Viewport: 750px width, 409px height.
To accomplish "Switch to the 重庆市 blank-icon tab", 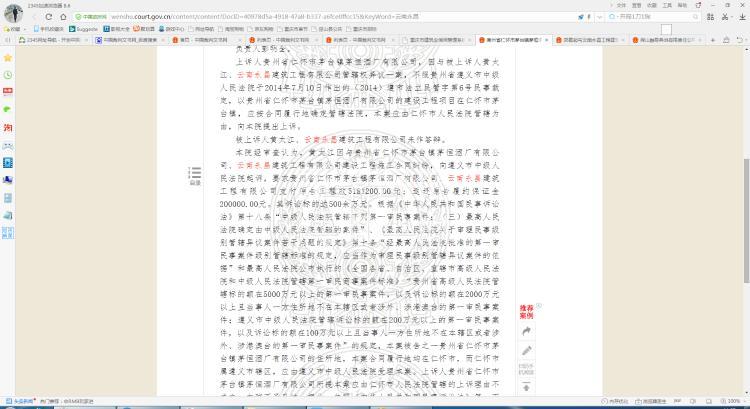I will pyautogui.click(x=435, y=40).
